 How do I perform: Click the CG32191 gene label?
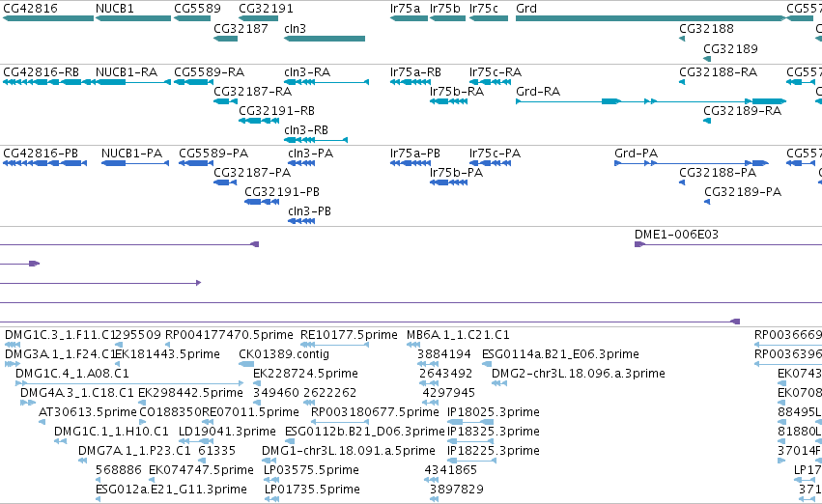tap(266, 9)
